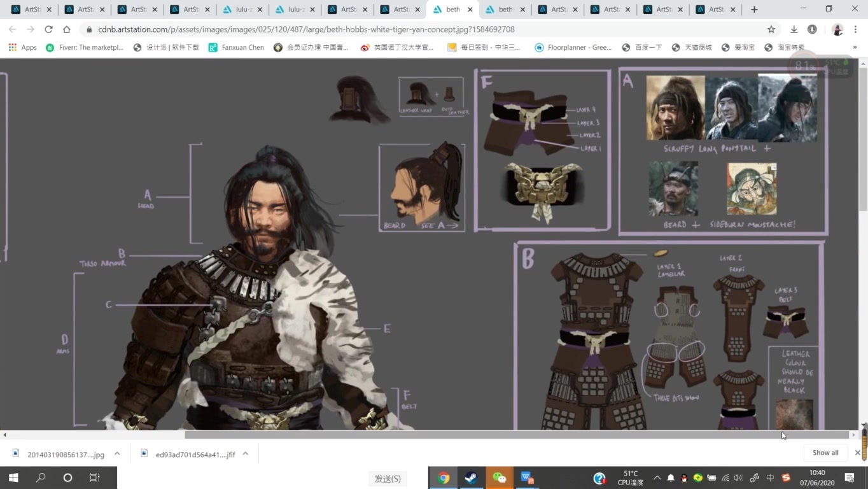Open the 百度一下 bookmark

coord(642,47)
